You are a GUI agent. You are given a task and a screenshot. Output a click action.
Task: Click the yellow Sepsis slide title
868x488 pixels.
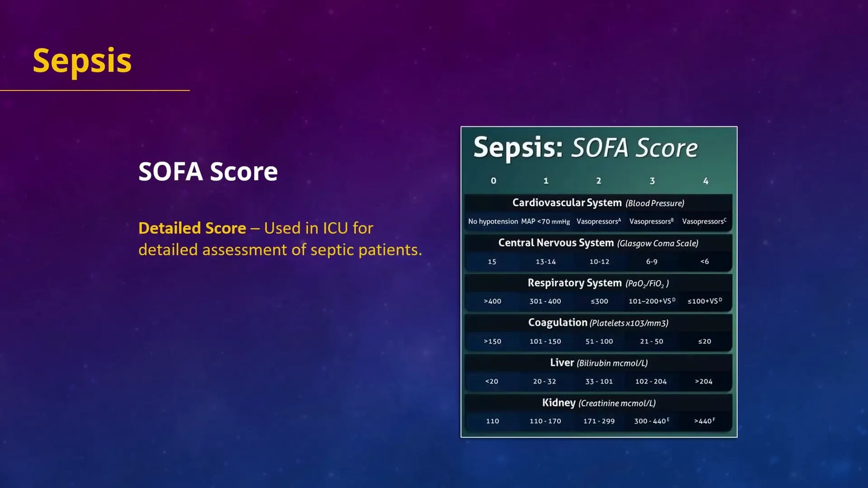click(82, 61)
